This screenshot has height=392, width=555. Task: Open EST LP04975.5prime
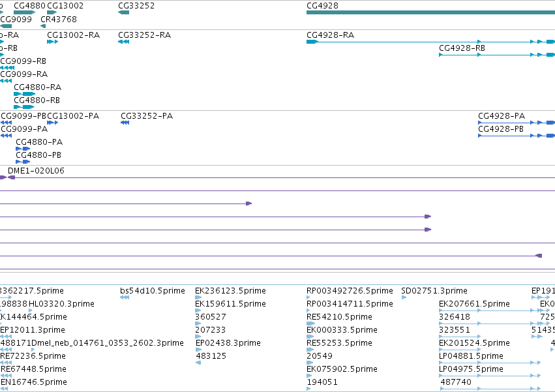[471, 369]
